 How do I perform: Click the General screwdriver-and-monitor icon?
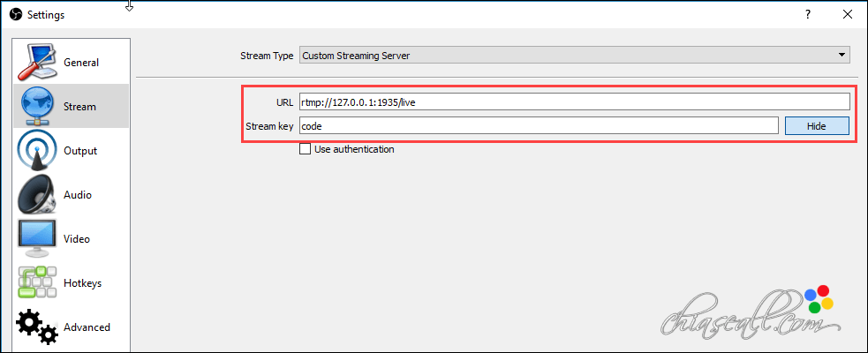click(x=38, y=62)
